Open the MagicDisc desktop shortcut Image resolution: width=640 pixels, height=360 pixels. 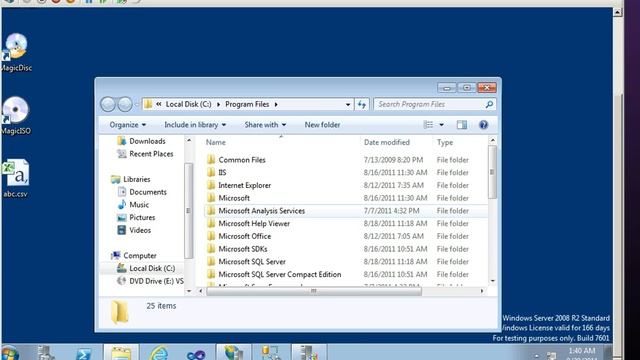pos(16,52)
